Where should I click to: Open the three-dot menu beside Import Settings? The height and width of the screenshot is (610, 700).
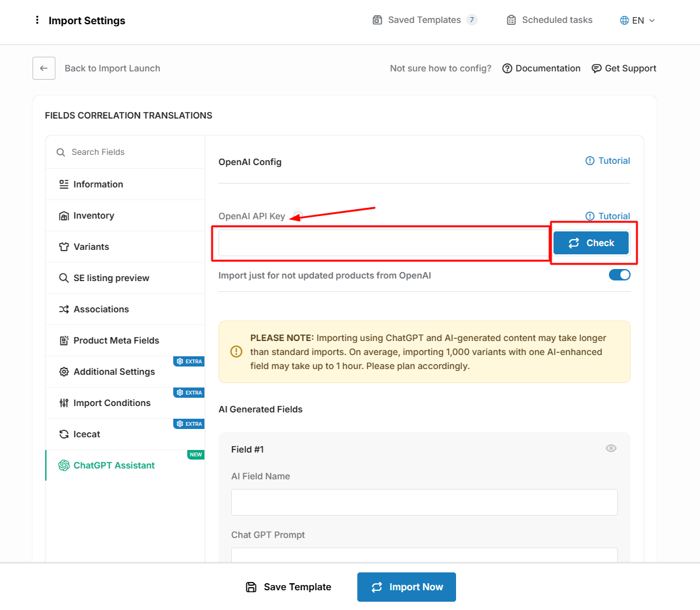37,20
